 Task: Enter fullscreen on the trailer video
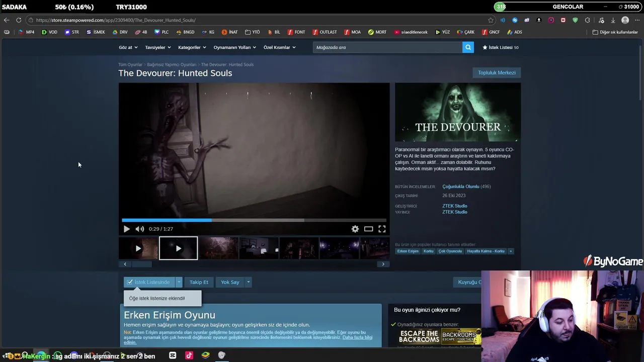pos(382,229)
